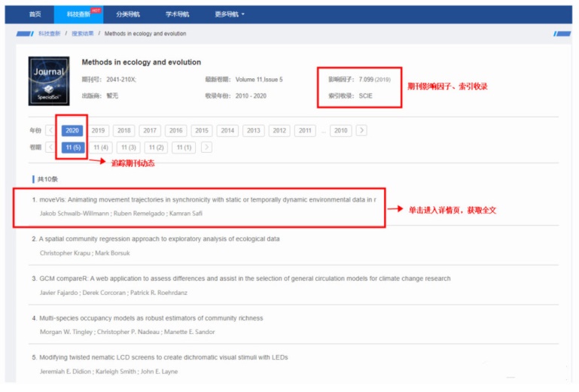Image resolution: width=579 pixels, height=392 pixels.
Task: Click author Manette E. Sandor
Action: [x=190, y=333]
